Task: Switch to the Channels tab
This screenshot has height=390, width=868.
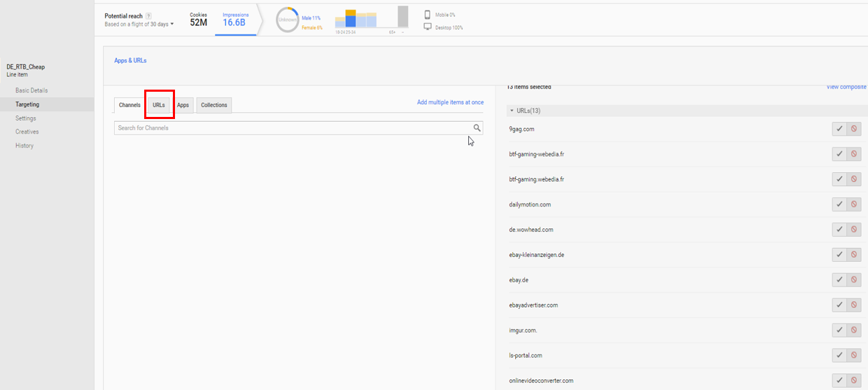Action: (x=129, y=105)
